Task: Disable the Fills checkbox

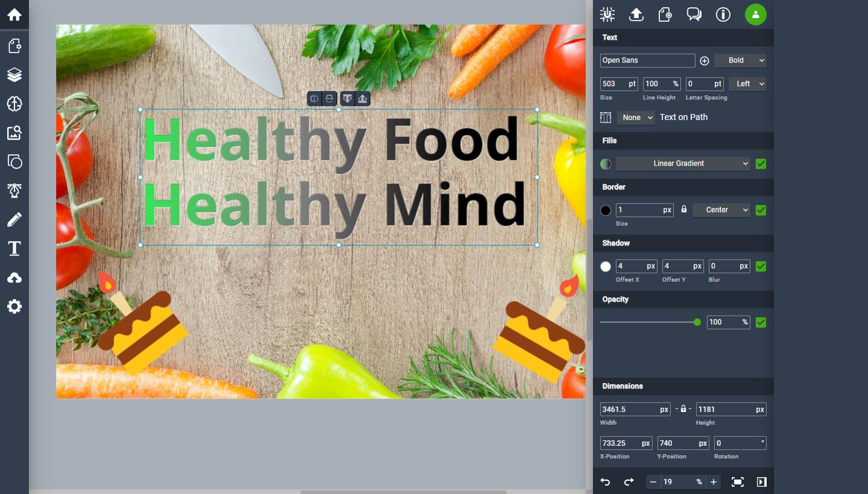Action: (x=761, y=163)
